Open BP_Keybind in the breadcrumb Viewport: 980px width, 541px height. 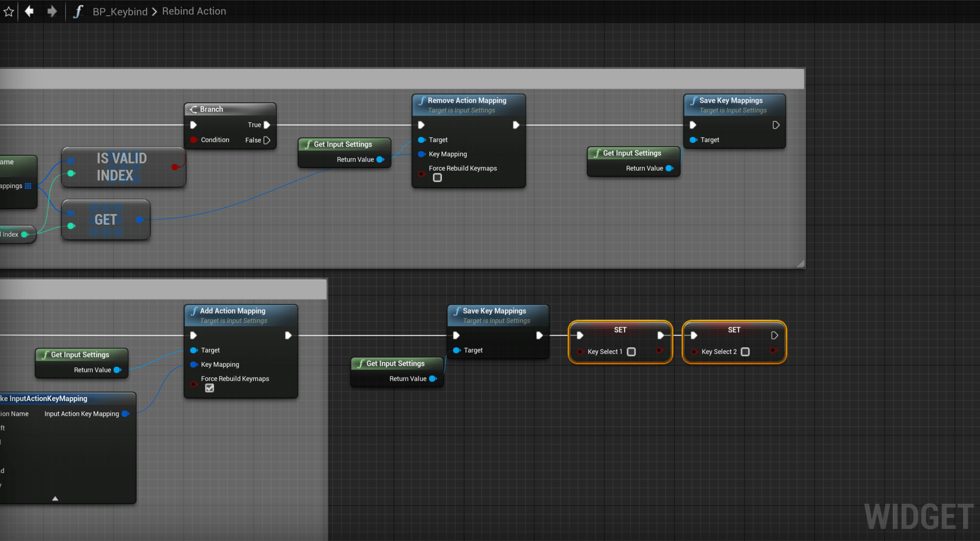(x=120, y=11)
